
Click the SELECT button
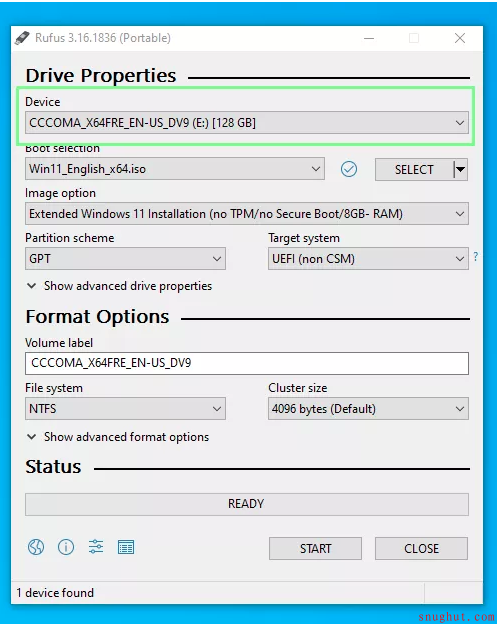point(414,170)
